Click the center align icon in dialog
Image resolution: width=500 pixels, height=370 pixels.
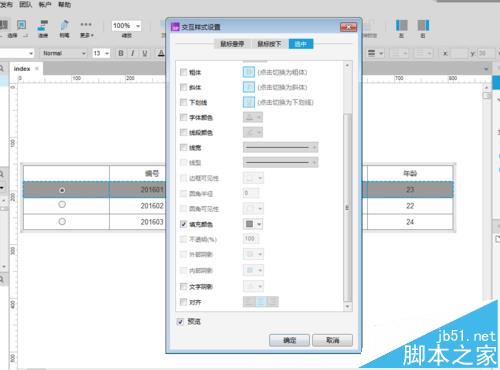tap(261, 302)
